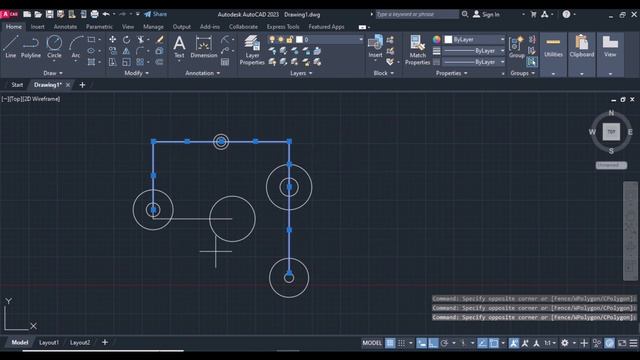Select the Text annotation tool
The height and width of the screenshot is (360, 640).
point(179,47)
